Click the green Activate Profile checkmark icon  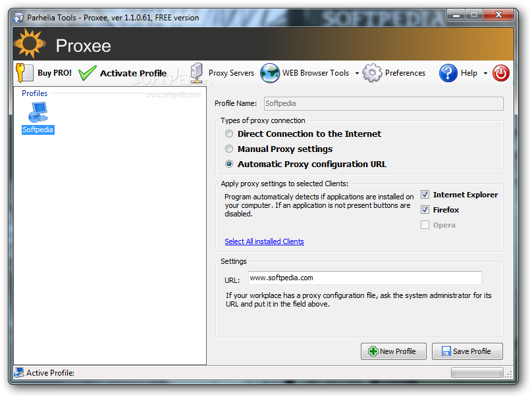click(x=87, y=73)
